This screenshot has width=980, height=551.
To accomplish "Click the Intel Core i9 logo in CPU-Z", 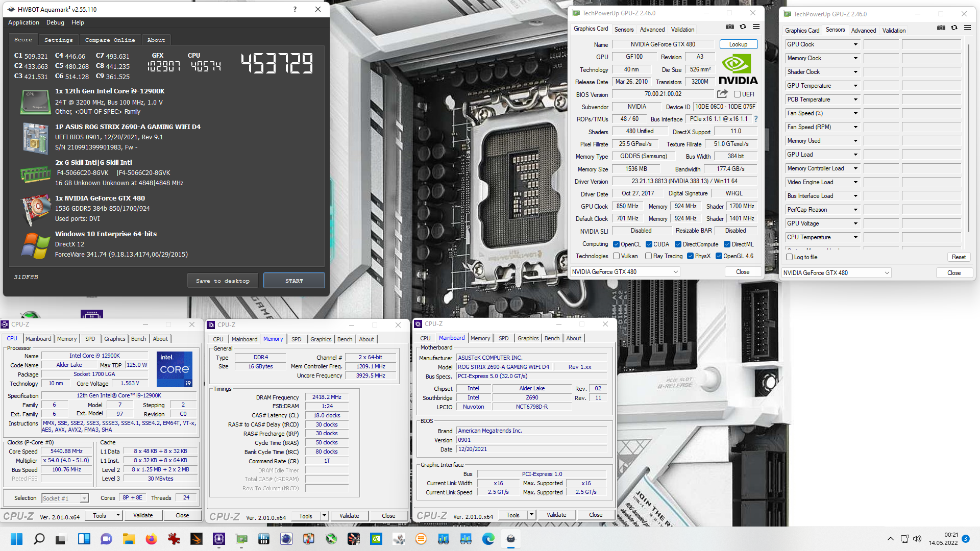I will click(x=175, y=369).
